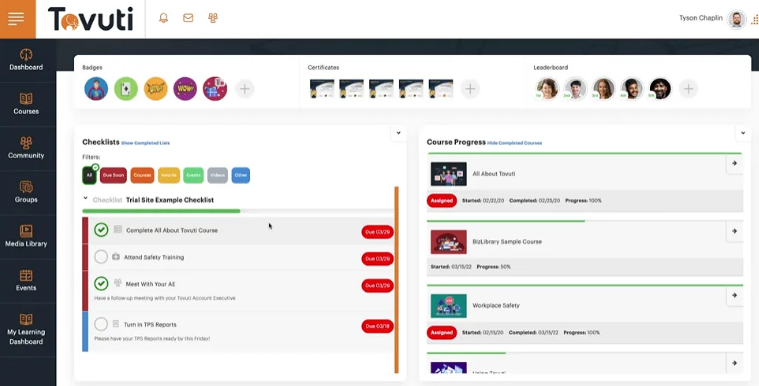
Task: Click the 3rd place leaderboard avatar
Action: (604, 89)
